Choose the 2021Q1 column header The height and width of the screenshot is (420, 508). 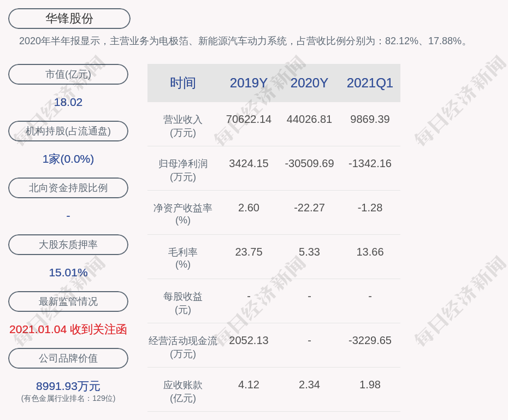370,83
